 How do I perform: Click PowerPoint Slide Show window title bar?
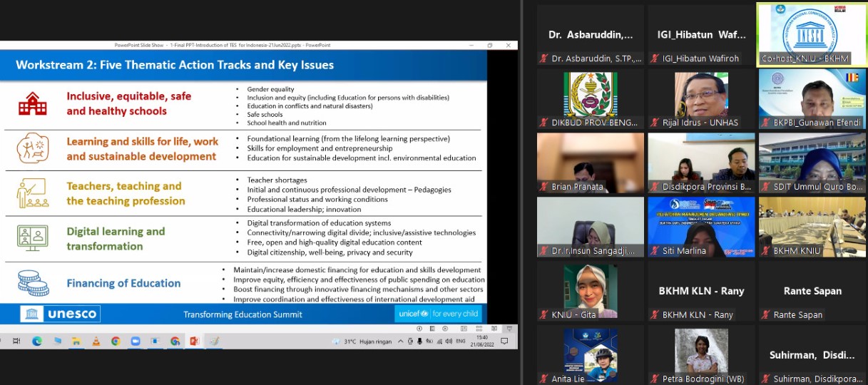(259, 45)
